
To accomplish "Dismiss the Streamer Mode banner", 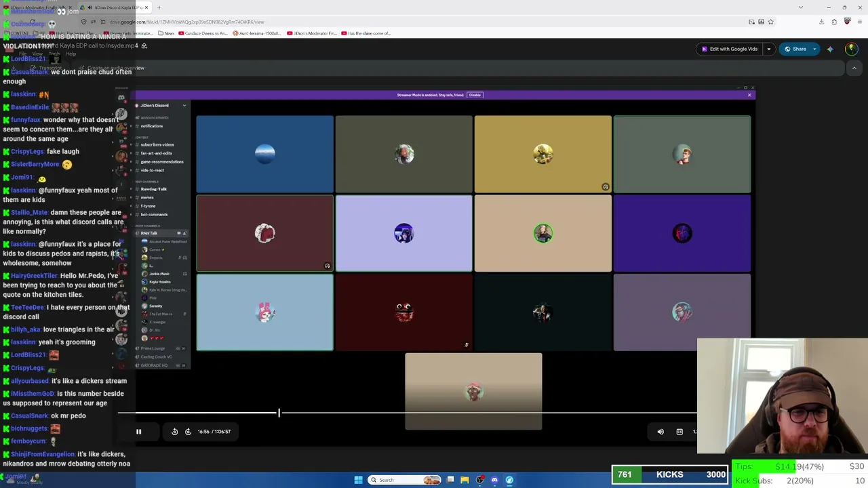I will (x=749, y=95).
